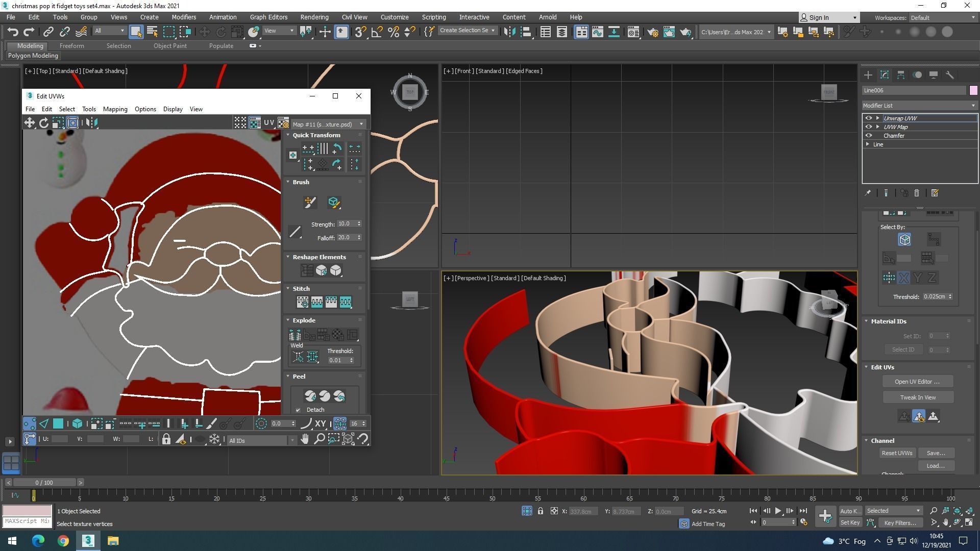Toggle visibility of the UVW Map modifier

[x=868, y=127]
